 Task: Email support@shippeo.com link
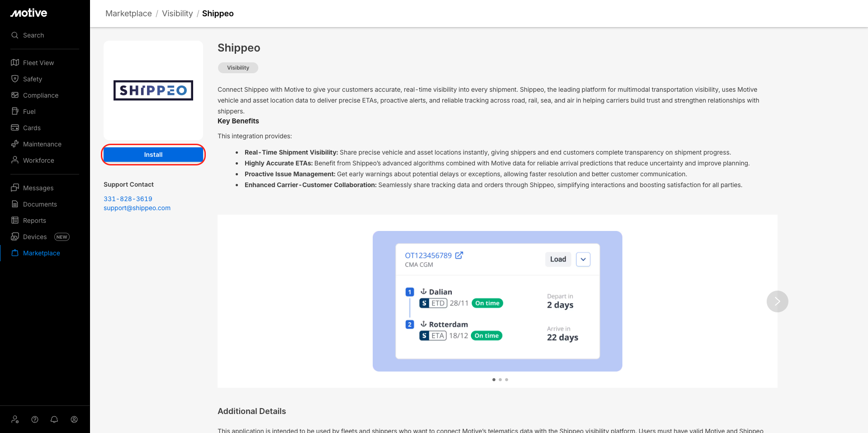(x=137, y=208)
